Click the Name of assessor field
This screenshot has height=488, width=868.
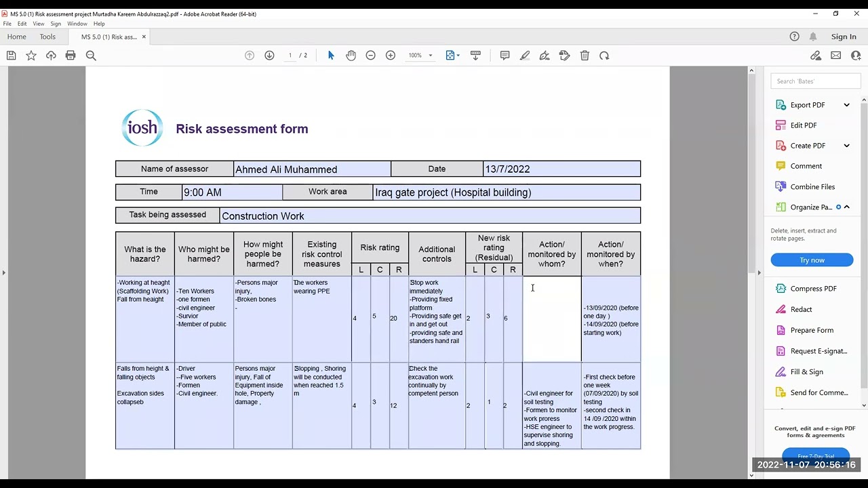313,169
